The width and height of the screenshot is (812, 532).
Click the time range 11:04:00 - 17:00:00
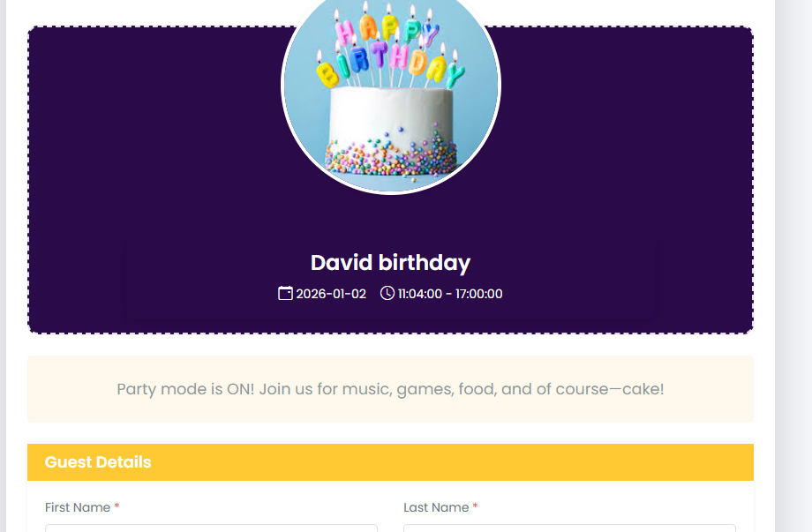coord(449,294)
